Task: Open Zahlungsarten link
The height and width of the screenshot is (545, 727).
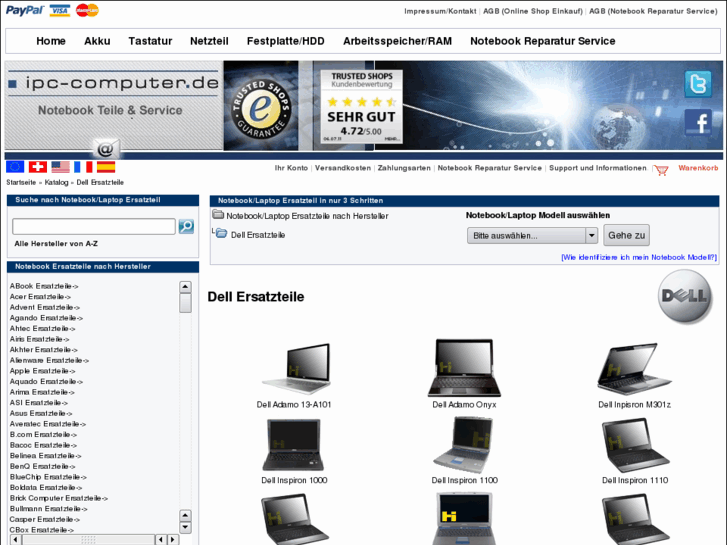Action: (404, 168)
